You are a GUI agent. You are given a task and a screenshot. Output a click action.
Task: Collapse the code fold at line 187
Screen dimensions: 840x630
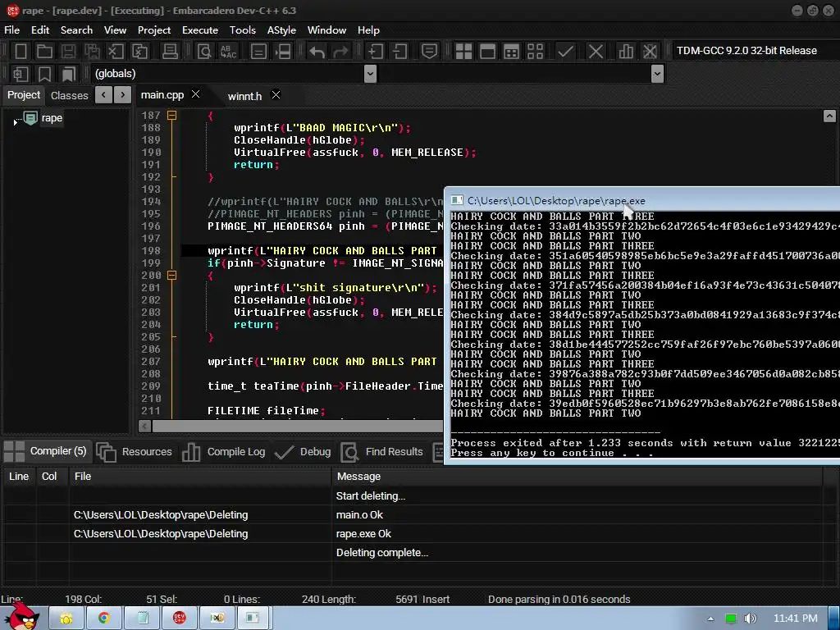click(x=172, y=115)
